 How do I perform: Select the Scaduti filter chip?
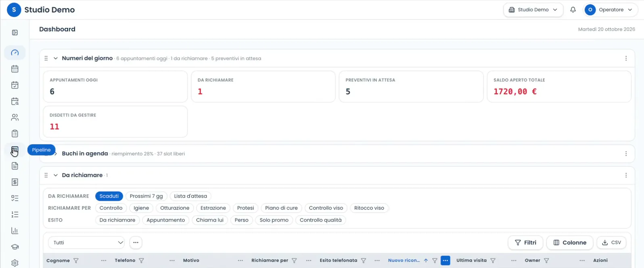(x=109, y=196)
